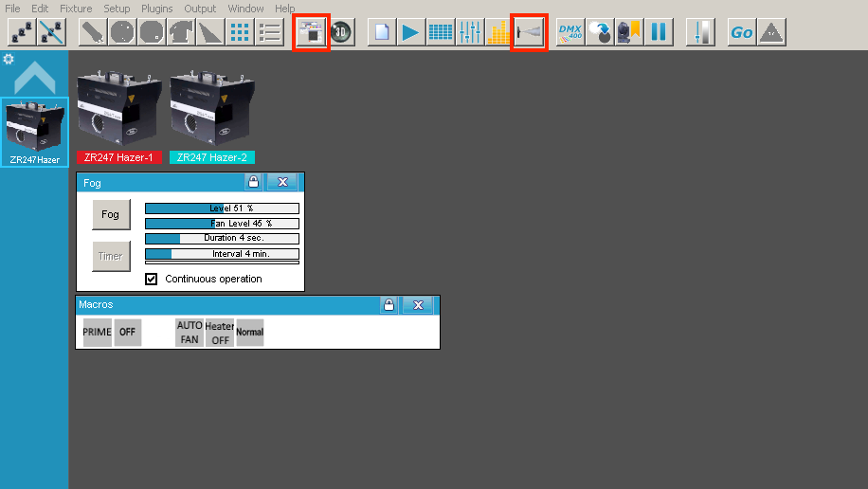Click the fog machine nozzle icon
868x489 pixels.
click(x=529, y=32)
